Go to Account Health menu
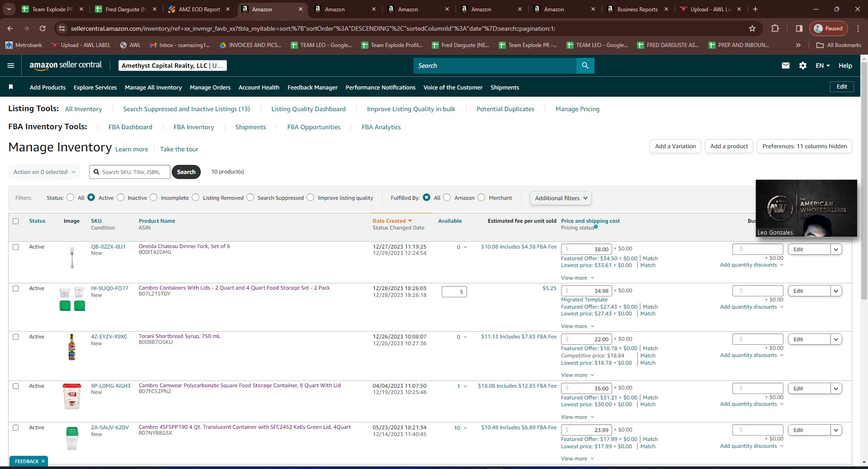 pyautogui.click(x=259, y=87)
